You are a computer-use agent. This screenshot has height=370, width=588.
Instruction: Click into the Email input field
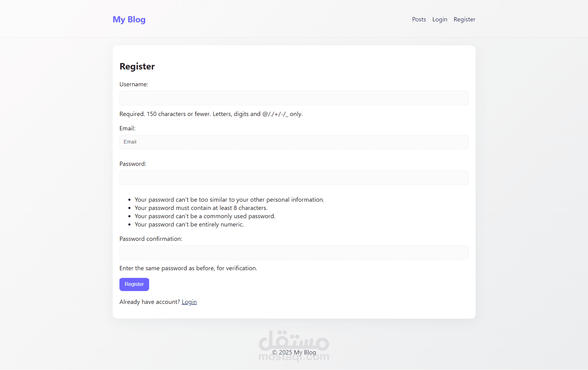(x=294, y=142)
